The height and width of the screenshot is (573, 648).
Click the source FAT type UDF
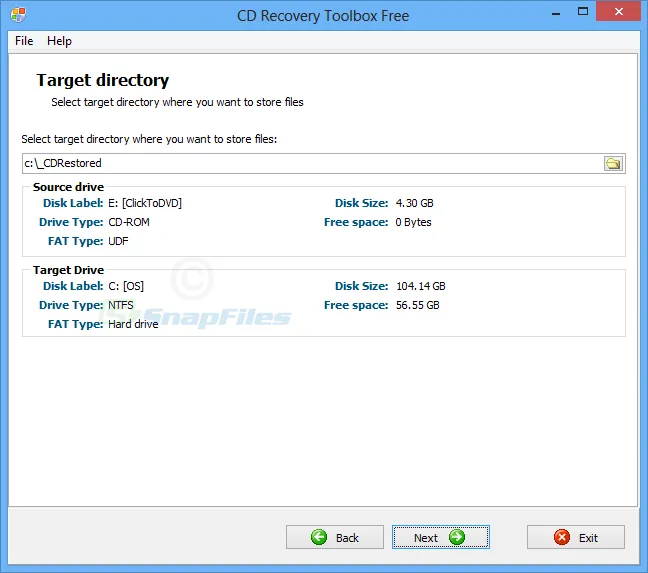(x=118, y=241)
